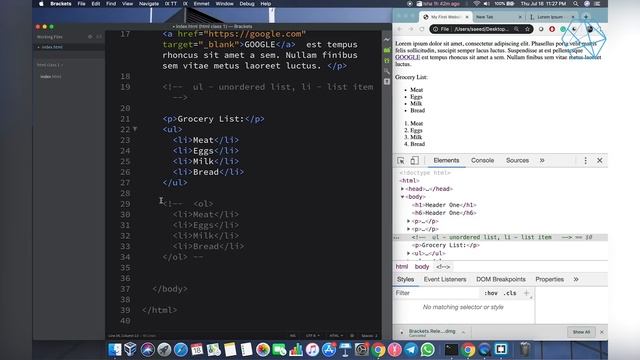Screen dimensions: 640x360
Task: Open the View menu
Action: (x=127, y=4)
